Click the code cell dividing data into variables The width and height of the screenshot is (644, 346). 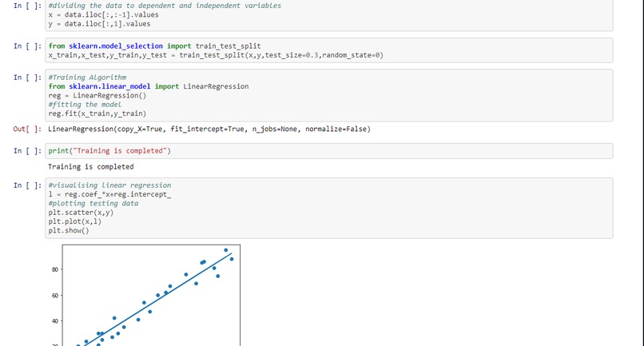[x=329, y=15]
